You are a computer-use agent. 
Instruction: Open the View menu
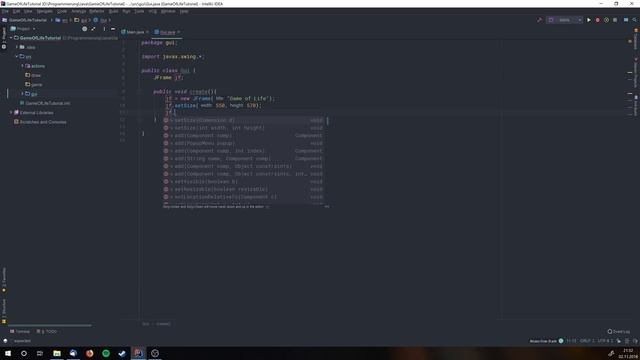point(28,11)
